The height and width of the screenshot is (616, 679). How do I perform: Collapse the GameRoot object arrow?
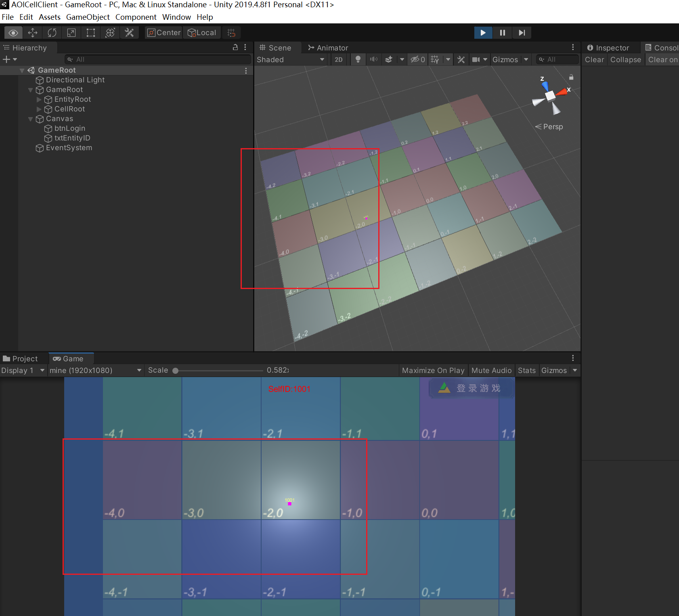[31, 90]
